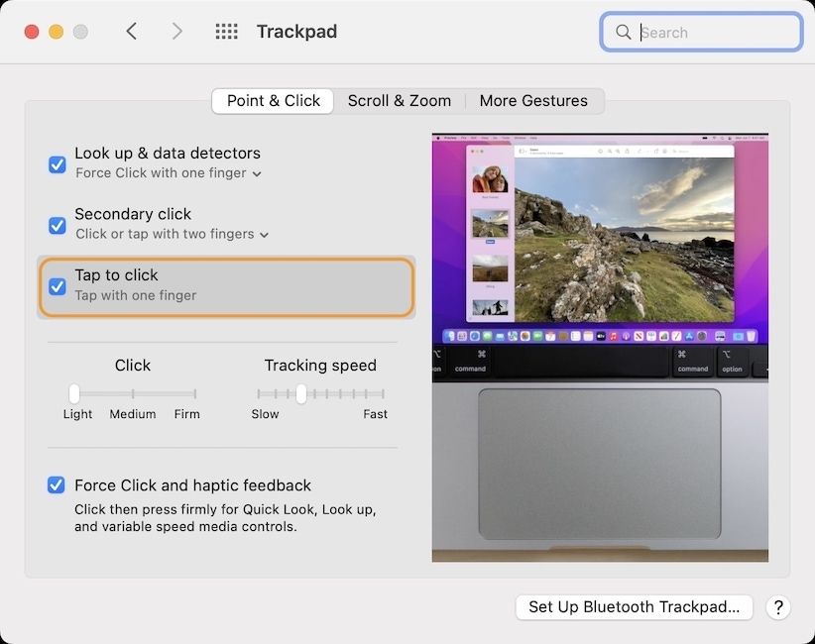Set Tracking speed slider to Fast
The width and height of the screenshot is (815, 644).
[385, 394]
